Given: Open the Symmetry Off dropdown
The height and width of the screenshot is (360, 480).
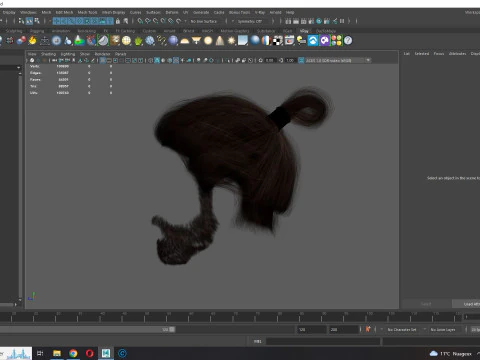Looking at the screenshot, I should (250, 21).
